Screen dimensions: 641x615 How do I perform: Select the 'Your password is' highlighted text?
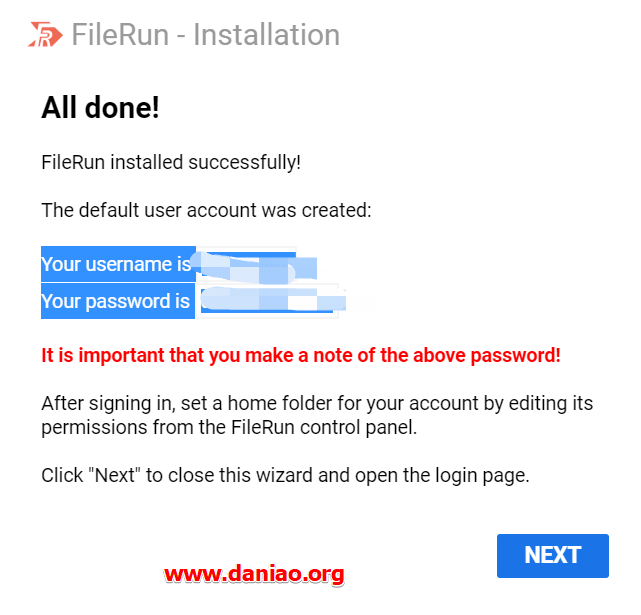click(115, 301)
